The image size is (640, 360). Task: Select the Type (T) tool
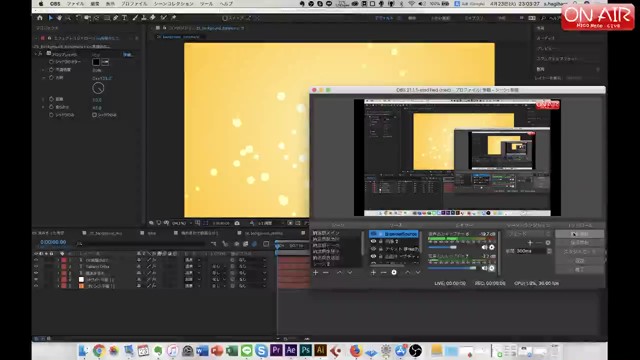(124, 18)
